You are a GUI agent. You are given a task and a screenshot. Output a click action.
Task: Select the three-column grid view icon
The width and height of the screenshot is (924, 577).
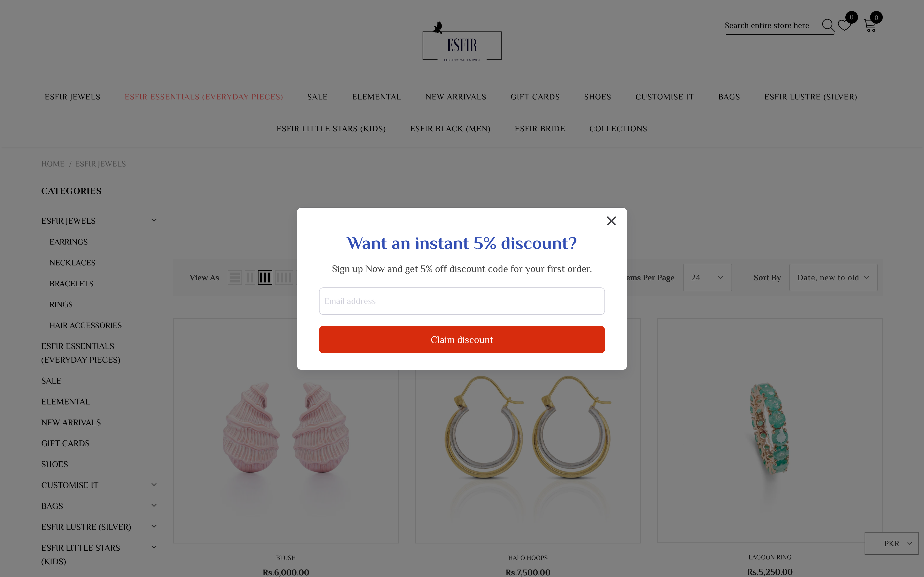(x=265, y=278)
